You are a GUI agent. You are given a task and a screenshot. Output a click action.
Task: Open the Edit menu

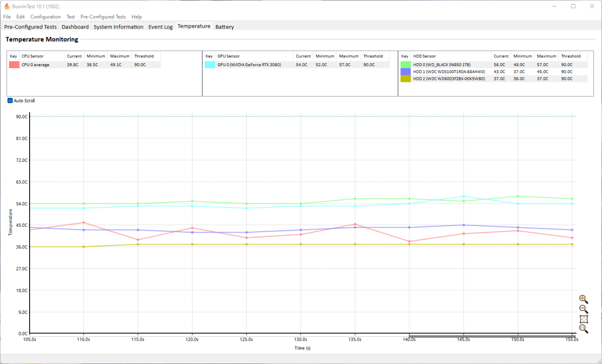(x=21, y=17)
